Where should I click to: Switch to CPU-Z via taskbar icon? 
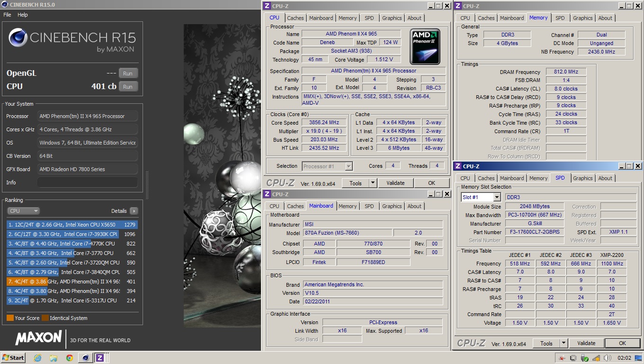pos(100,358)
